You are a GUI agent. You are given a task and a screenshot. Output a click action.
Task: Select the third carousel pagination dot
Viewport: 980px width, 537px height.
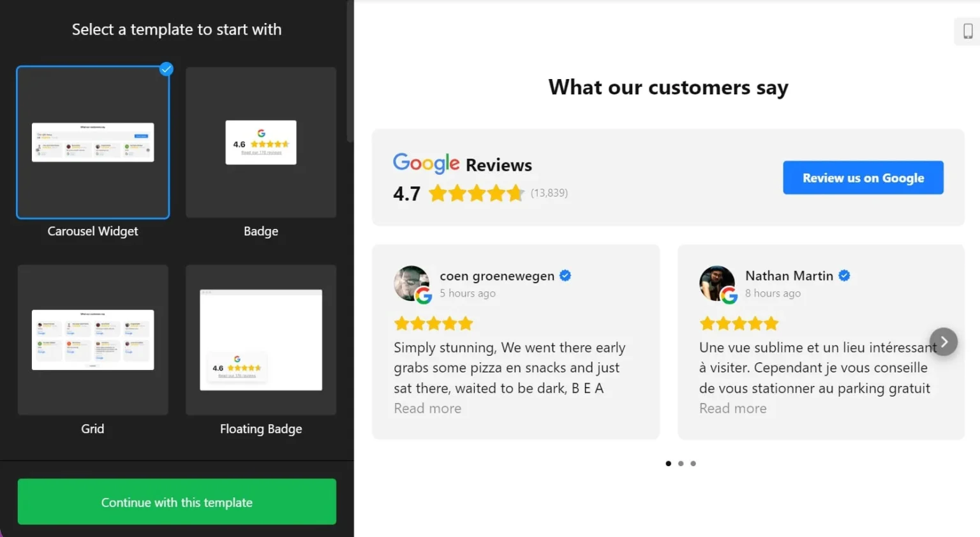[x=693, y=464]
